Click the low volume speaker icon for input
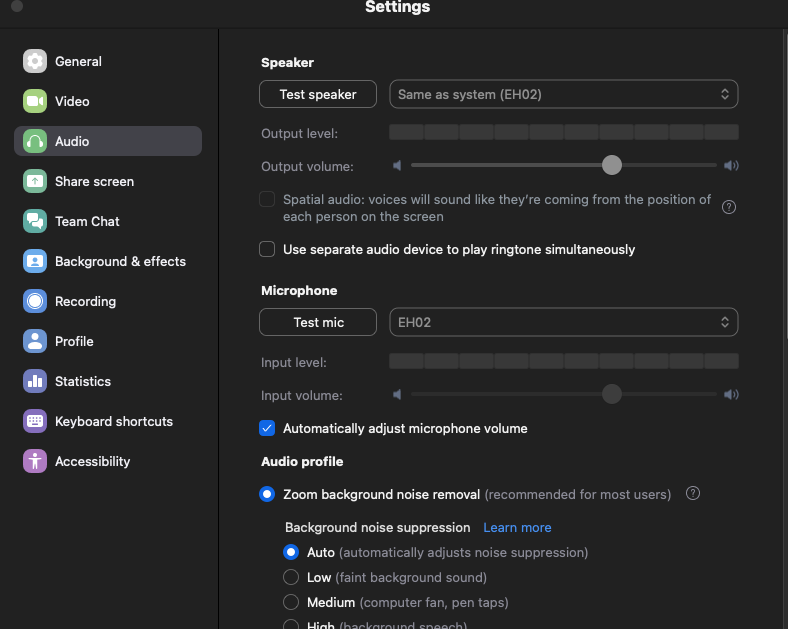Screen dimensions: 788x629 [397, 394]
